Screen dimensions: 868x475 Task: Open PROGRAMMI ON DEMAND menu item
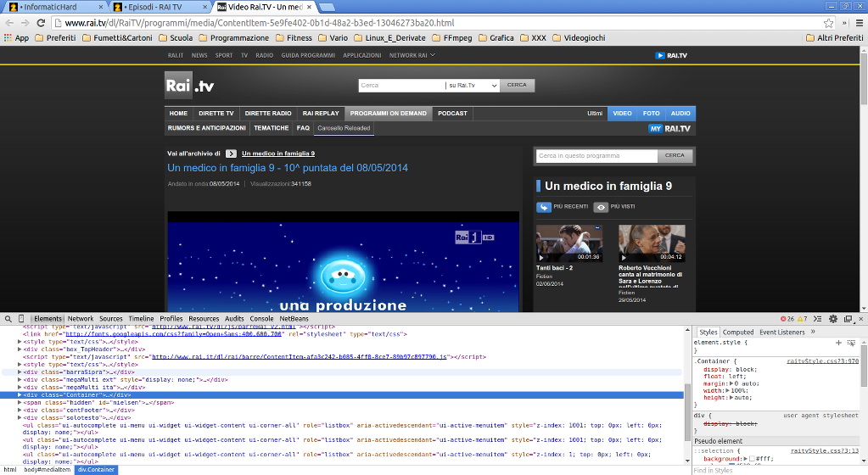click(x=388, y=114)
